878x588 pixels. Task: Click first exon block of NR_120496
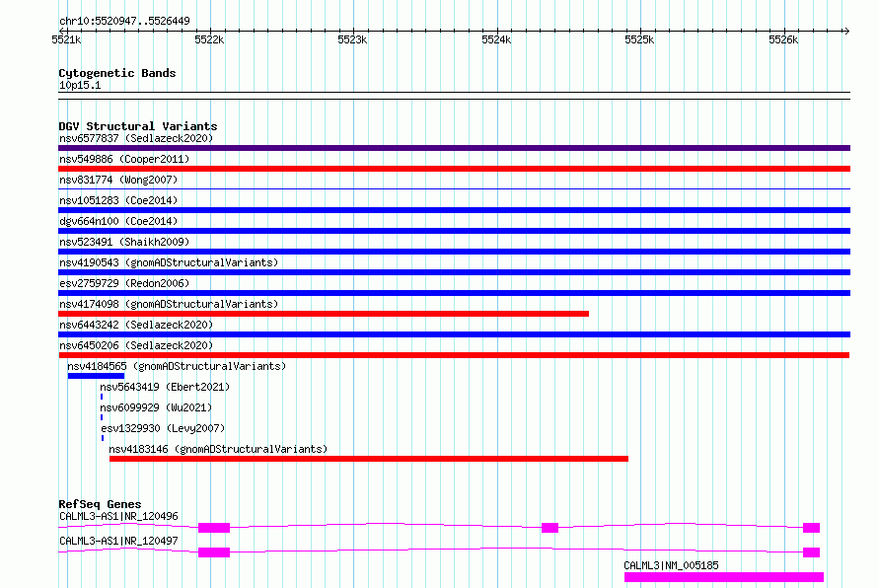214,528
